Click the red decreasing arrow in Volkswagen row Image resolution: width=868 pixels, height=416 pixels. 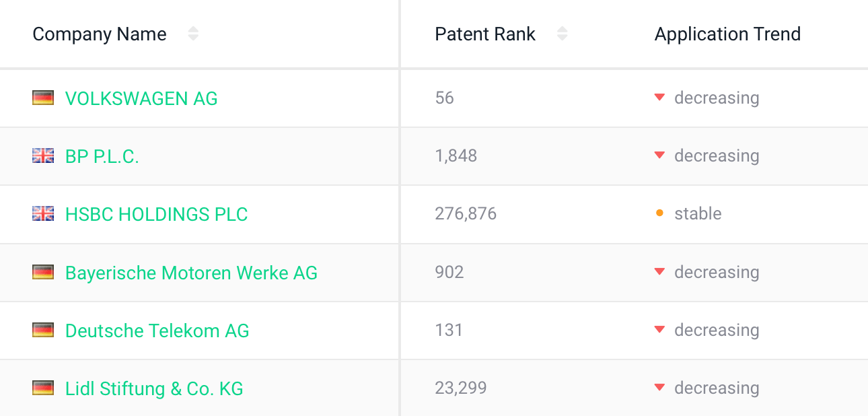click(659, 98)
